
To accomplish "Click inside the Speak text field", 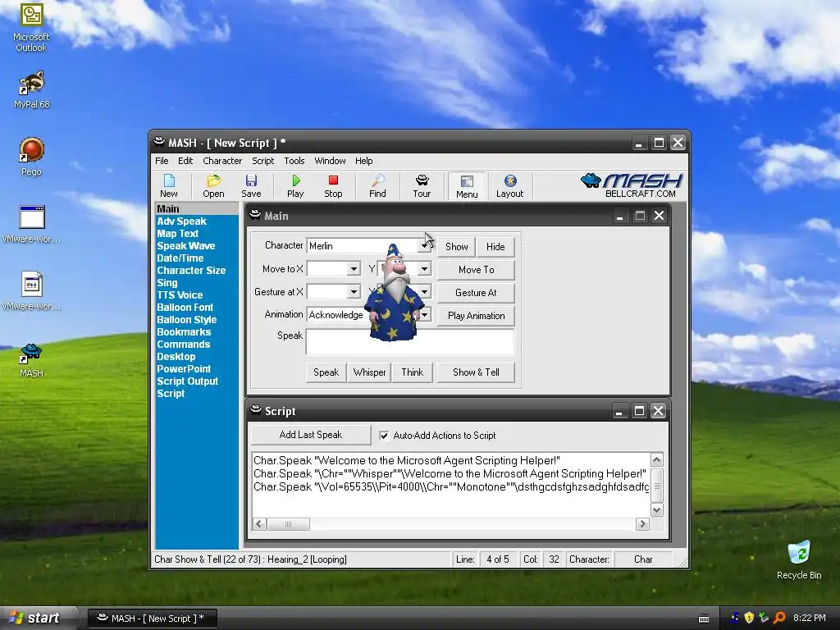I will tap(410, 342).
